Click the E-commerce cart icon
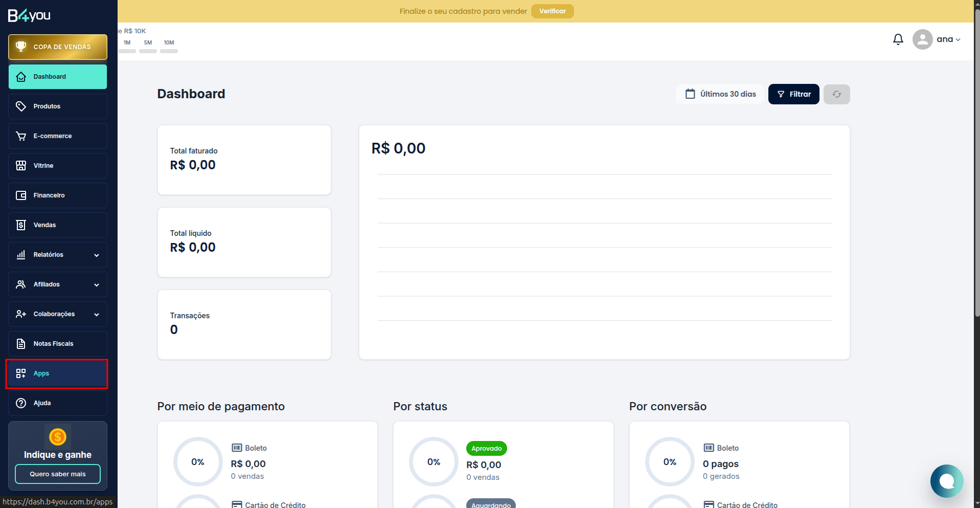 (21, 136)
